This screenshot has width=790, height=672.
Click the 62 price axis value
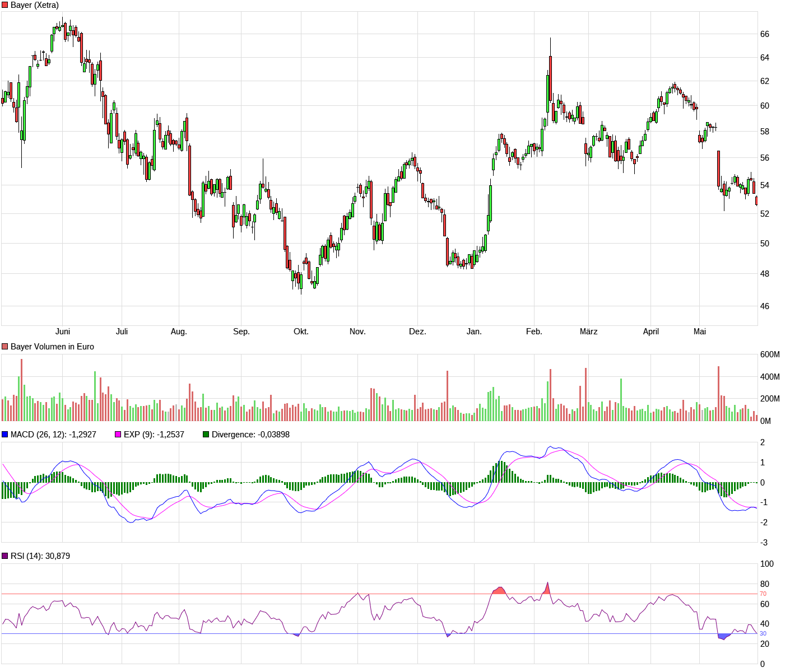coord(765,81)
